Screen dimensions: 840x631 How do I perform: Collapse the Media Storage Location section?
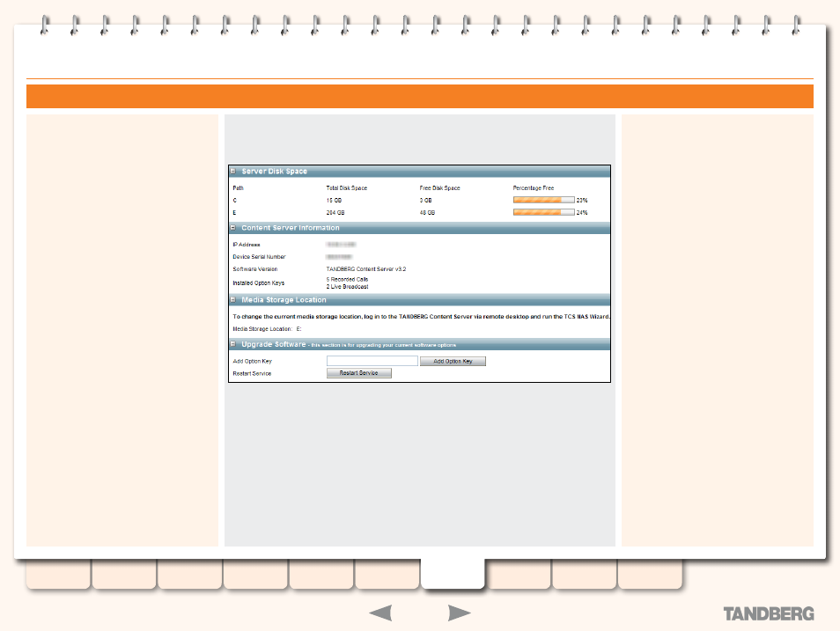click(x=233, y=299)
